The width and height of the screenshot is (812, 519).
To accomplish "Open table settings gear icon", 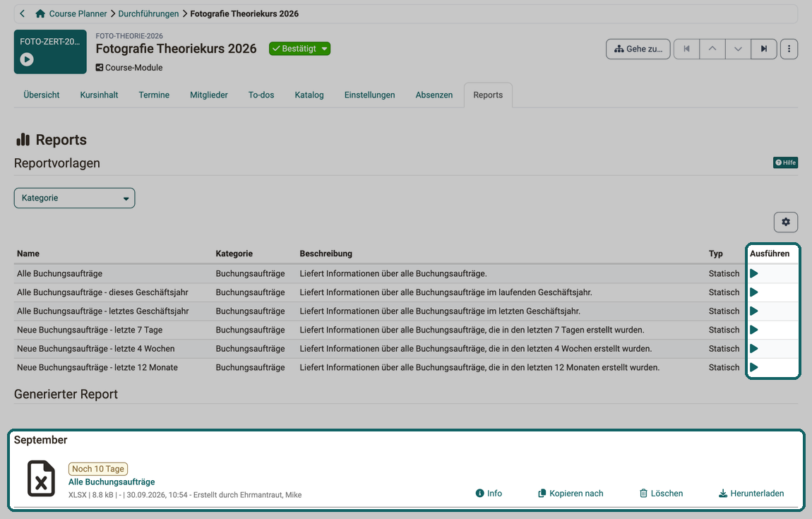I will tap(786, 222).
